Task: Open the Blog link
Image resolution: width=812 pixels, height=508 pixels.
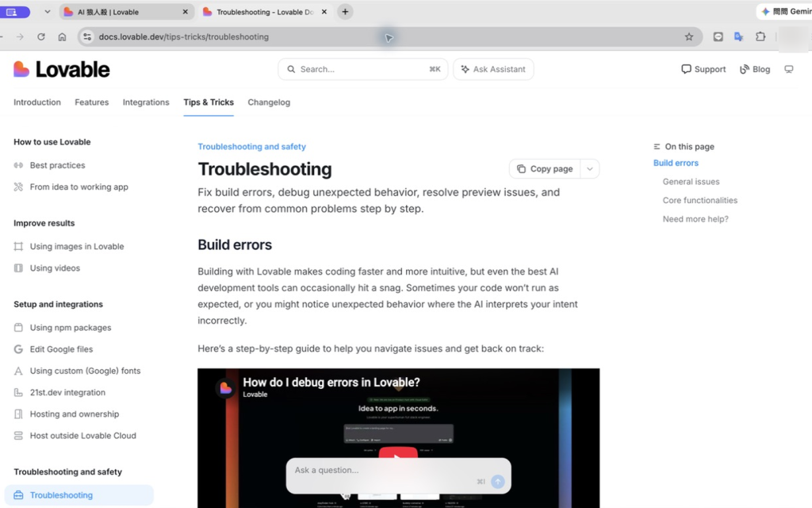Action: click(x=755, y=69)
